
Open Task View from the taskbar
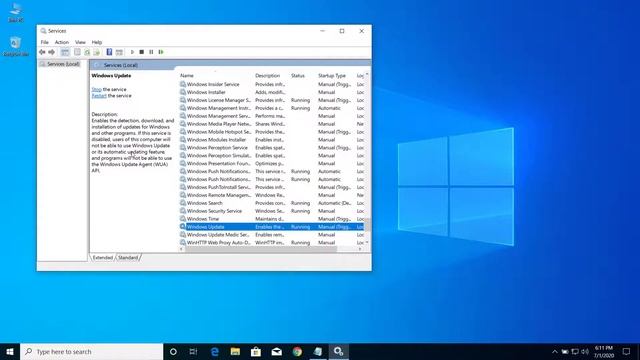pos(193,351)
